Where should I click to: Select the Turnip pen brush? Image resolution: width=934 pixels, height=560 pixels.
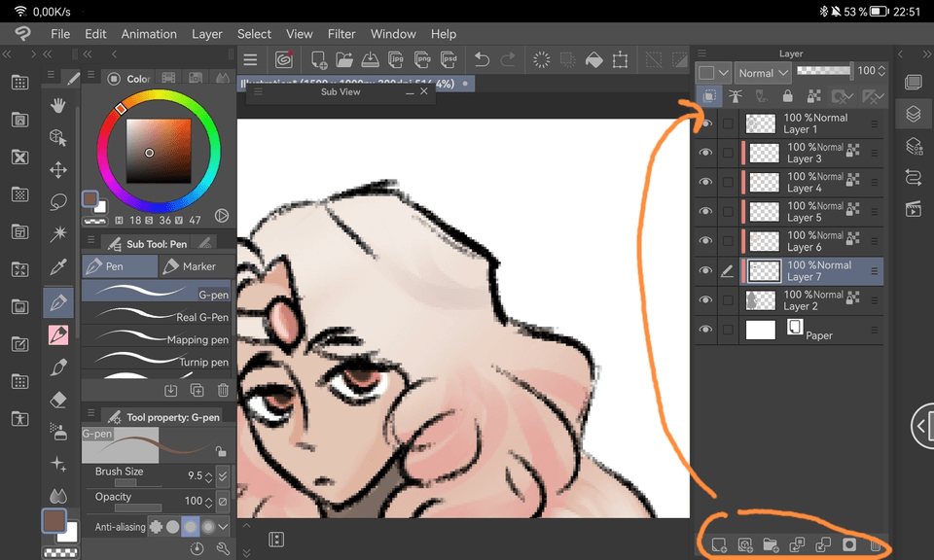(156, 360)
